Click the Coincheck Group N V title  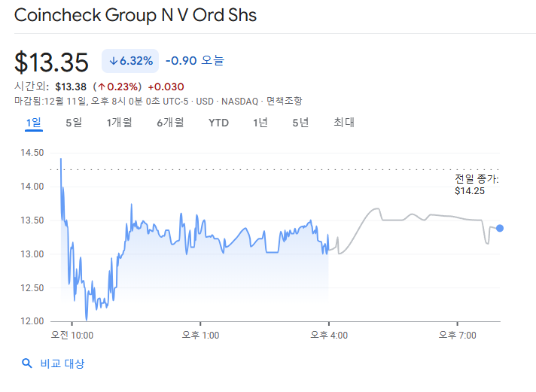[136, 15]
